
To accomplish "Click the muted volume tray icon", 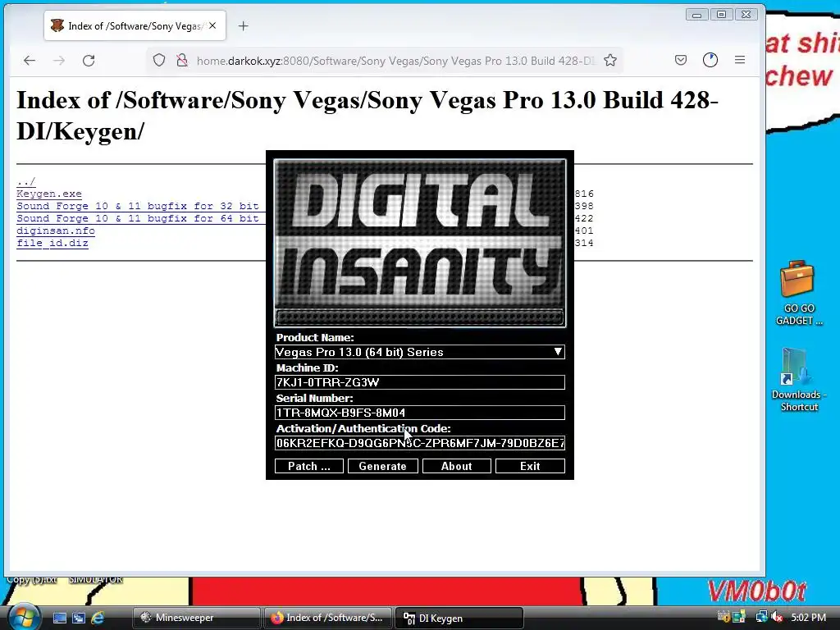I will pos(777,617).
